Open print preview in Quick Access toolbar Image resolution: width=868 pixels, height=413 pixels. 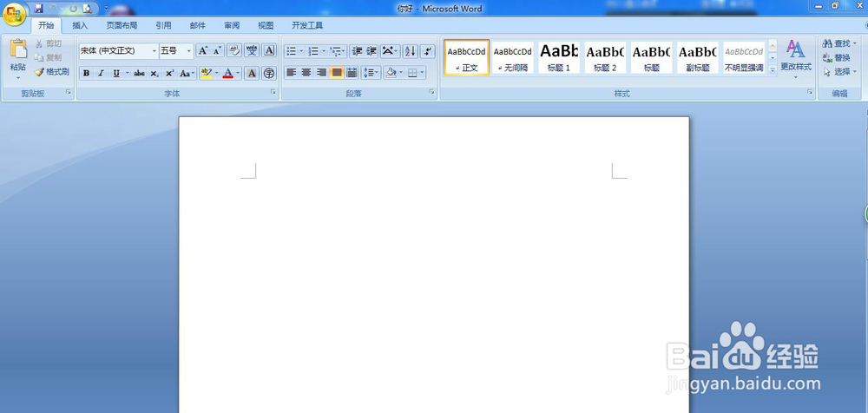tap(87, 9)
